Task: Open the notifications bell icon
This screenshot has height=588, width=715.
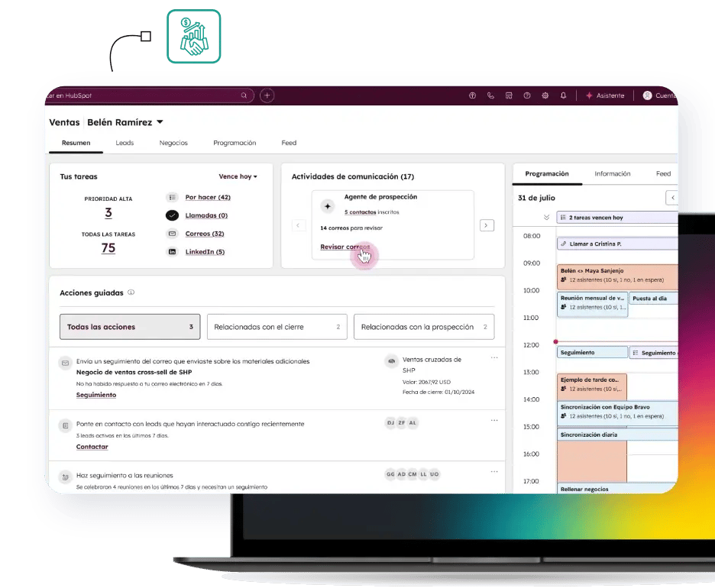Action: [564, 95]
